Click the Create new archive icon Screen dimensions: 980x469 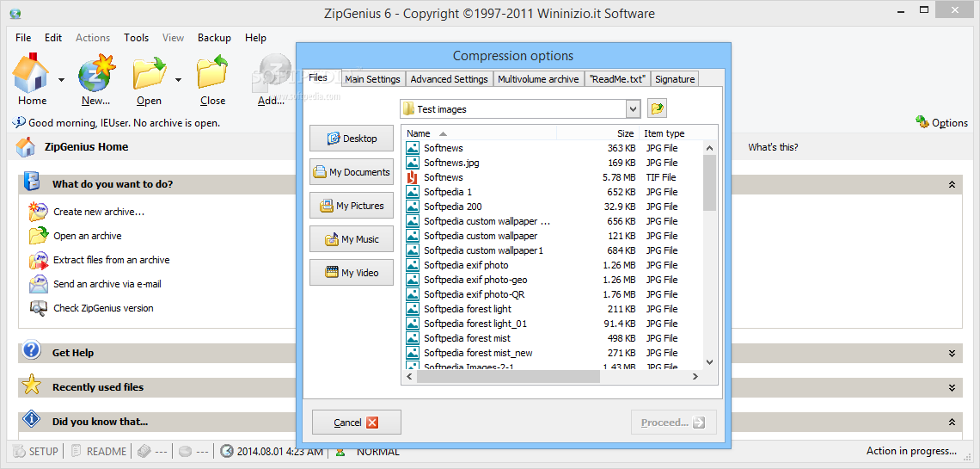tap(38, 212)
